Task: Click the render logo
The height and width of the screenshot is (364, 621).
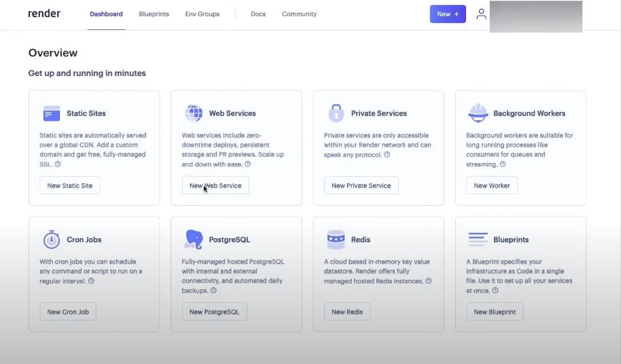Action: [44, 14]
